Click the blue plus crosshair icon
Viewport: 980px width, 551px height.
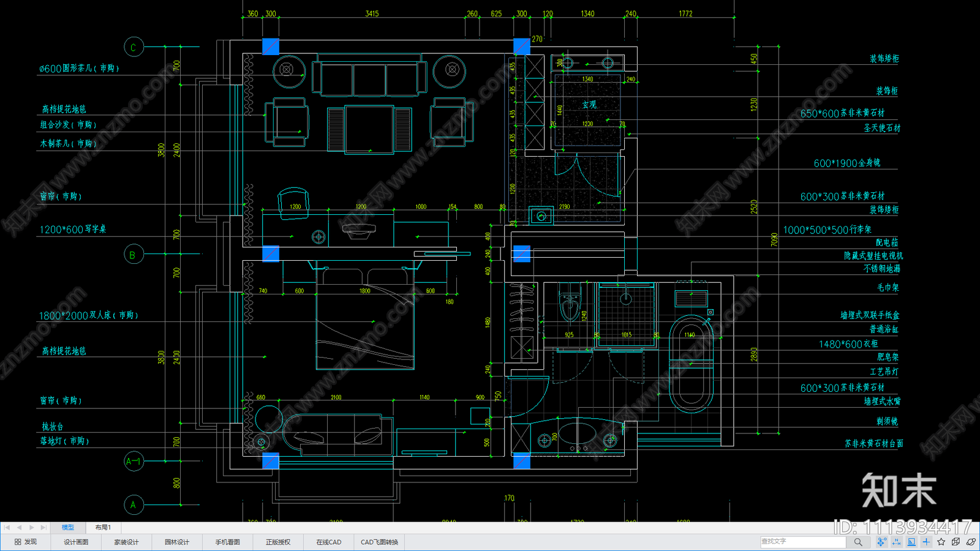point(926,542)
